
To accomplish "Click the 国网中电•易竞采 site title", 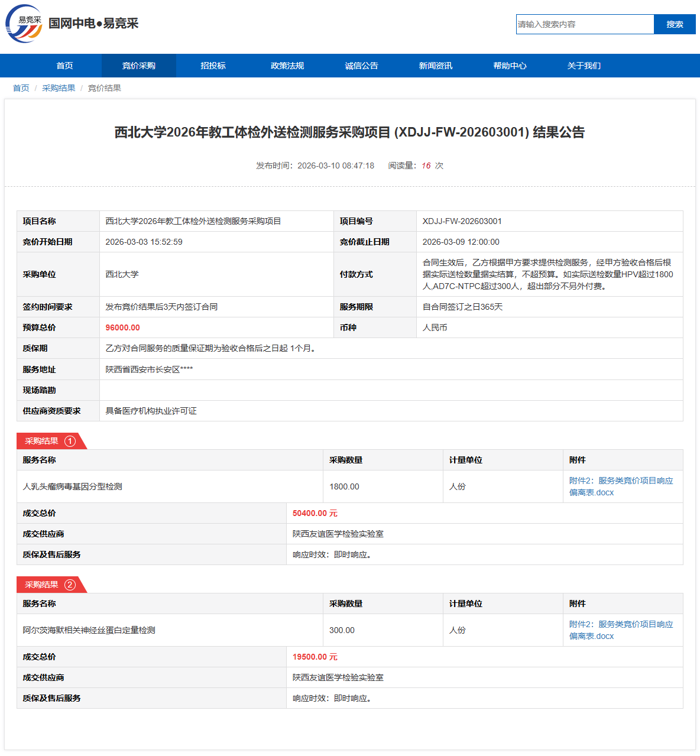I will point(93,24).
